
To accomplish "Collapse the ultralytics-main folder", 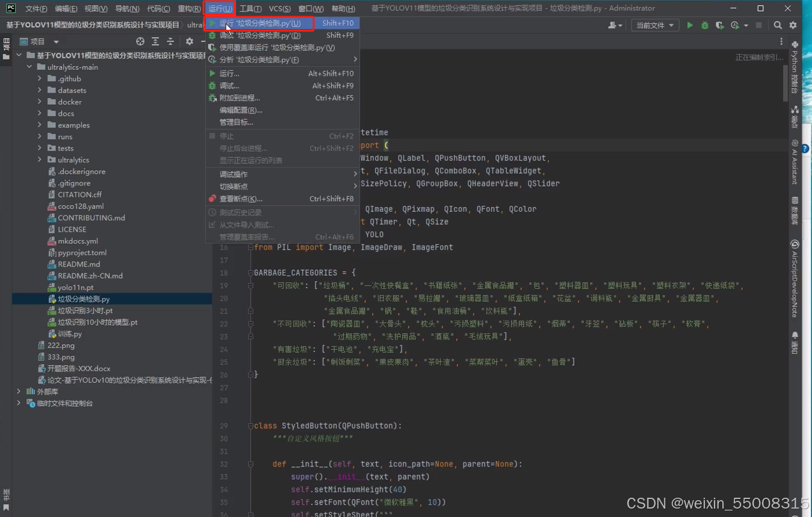I will coord(29,67).
